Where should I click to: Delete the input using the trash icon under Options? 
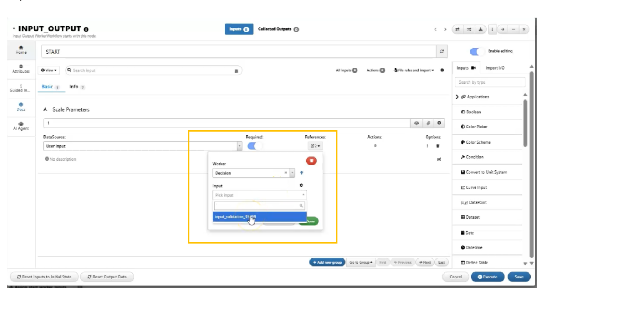[x=438, y=146]
